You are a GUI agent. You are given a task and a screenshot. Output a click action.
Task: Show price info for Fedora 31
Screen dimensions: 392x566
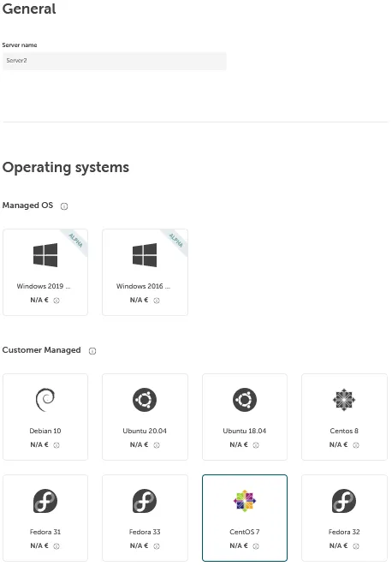point(56,546)
